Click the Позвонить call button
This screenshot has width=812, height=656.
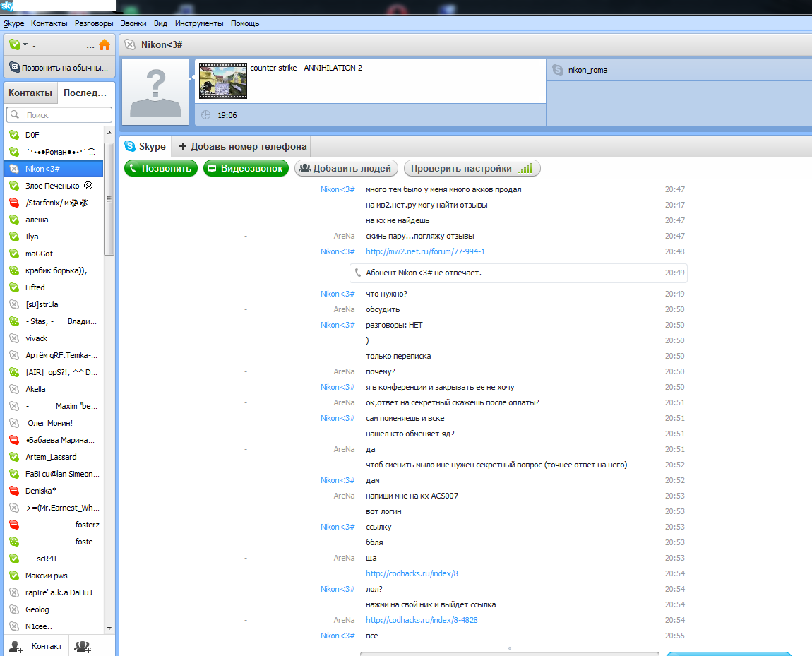point(161,168)
